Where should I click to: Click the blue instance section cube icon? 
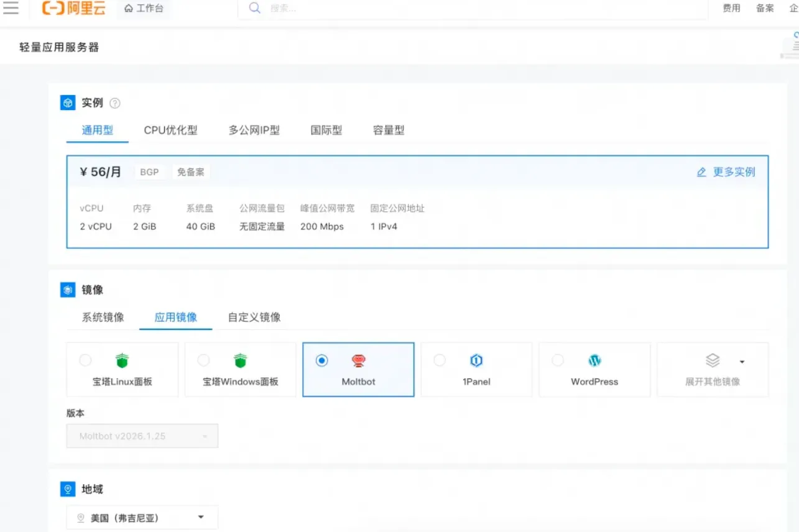click(x=68, y=103)
